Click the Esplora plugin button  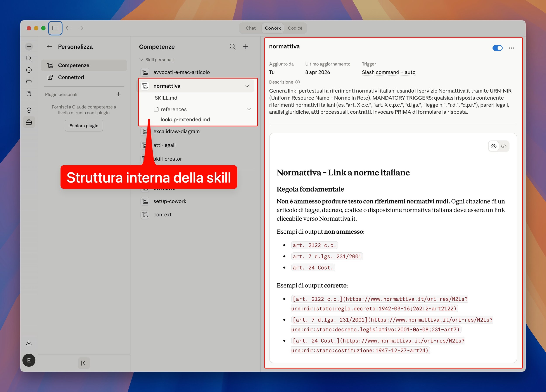pyautogui.click(x=84, y=125)
